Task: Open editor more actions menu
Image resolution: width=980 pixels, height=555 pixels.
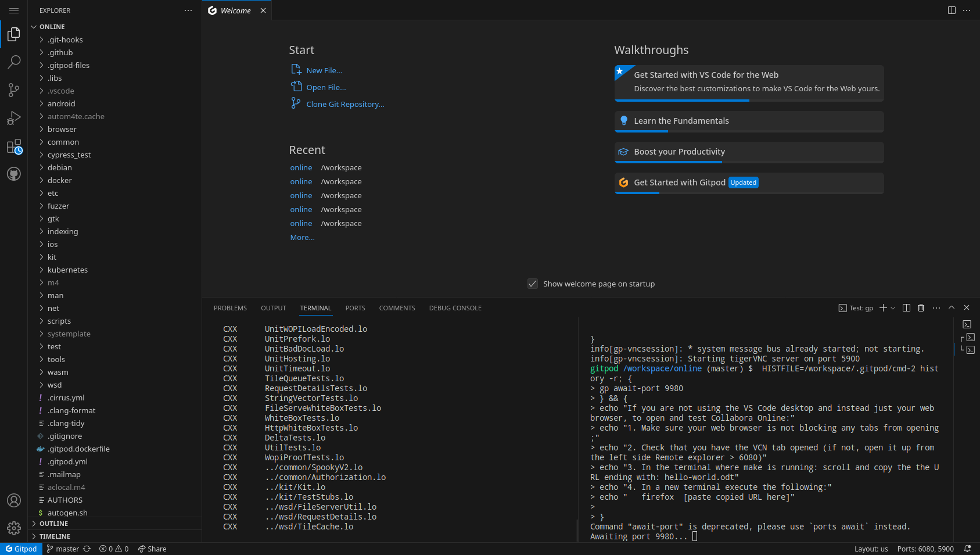Action: (967, 10)
